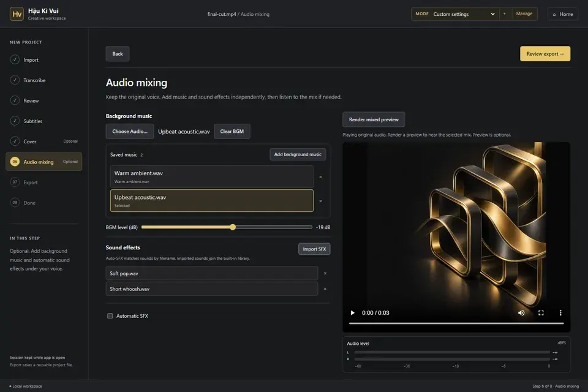
Task: Select Upbeat acoustic.wav saved music item
Action: click(x=212, y=201)
